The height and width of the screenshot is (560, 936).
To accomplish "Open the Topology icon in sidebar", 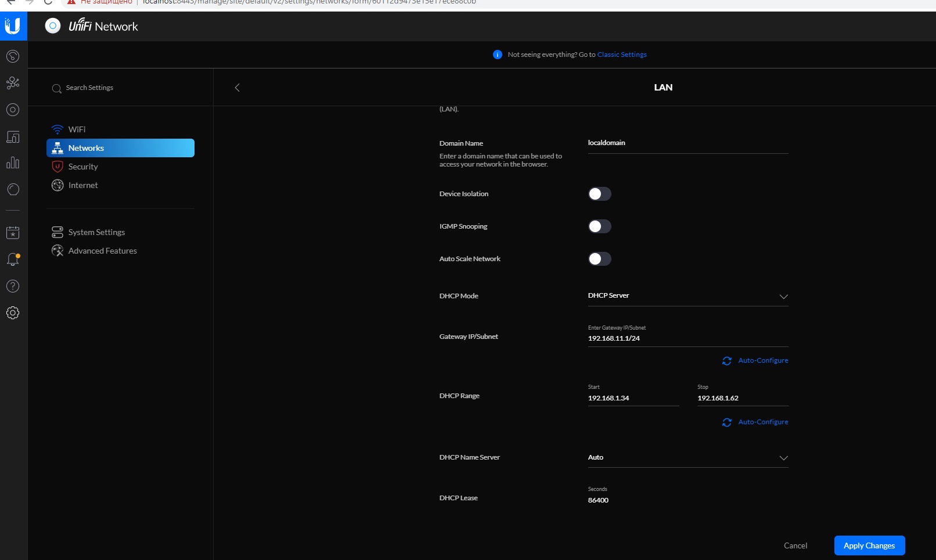I will 13,83.
